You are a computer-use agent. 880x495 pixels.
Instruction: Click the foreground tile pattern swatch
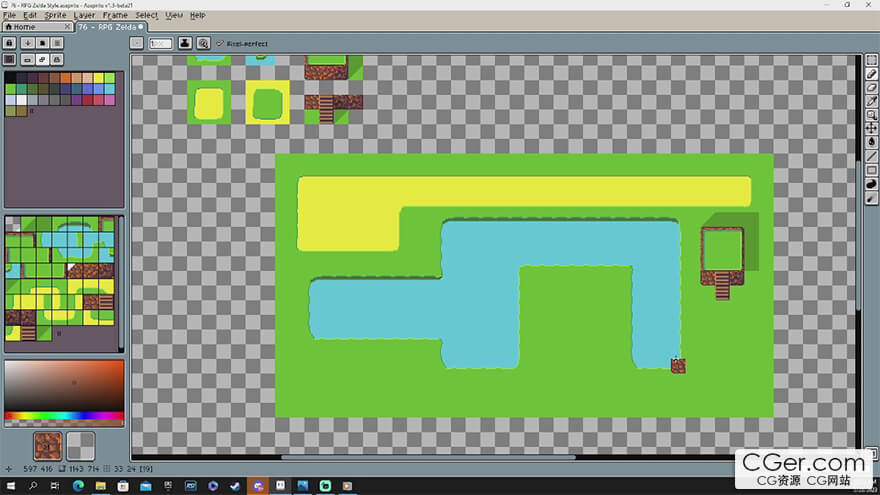click(48, 445)
